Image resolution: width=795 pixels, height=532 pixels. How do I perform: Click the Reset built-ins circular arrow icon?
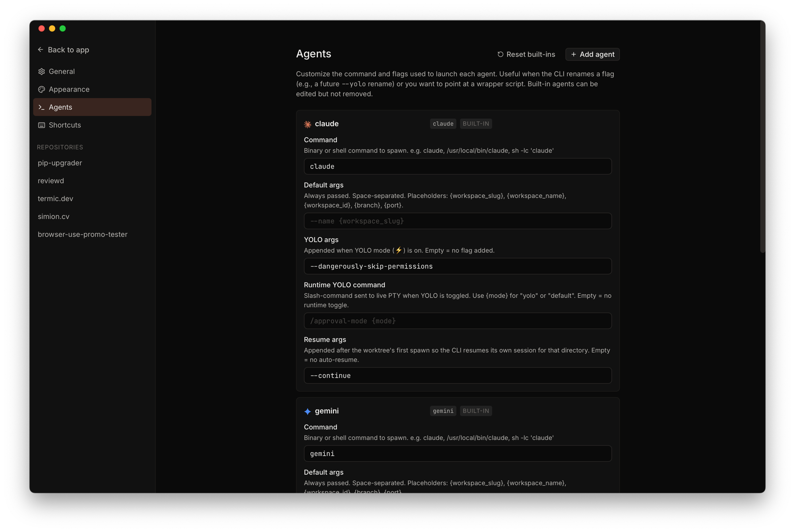pos(500,54)
